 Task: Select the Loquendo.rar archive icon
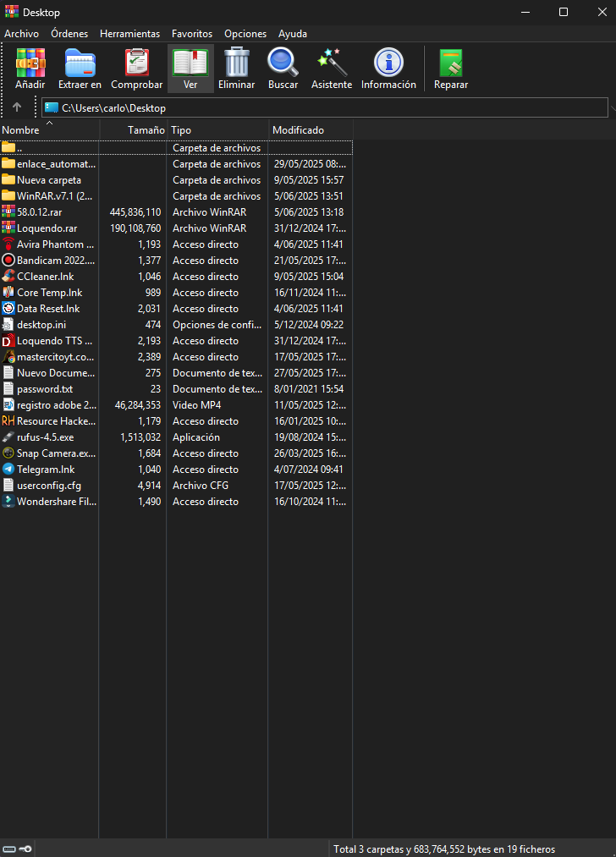point(8,228)
